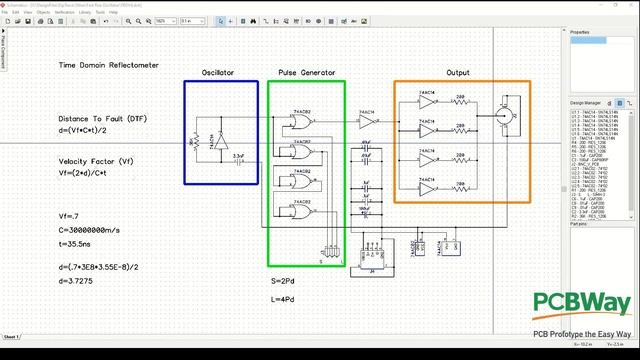Open the zoom percentage dropdown
This screenshot has width=640, height=360.
[173, 21]
